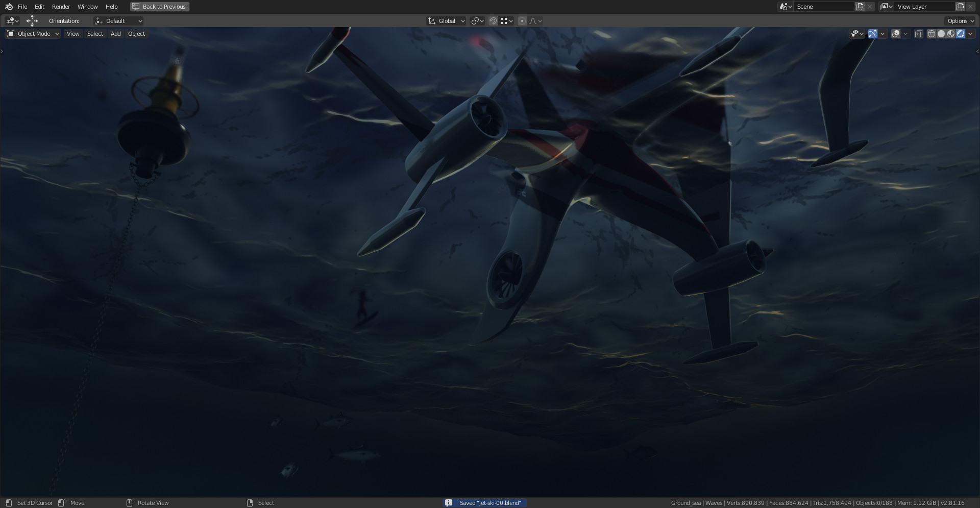Delete the current Scene
980x508 pixels.
click(x=870, y=7)
